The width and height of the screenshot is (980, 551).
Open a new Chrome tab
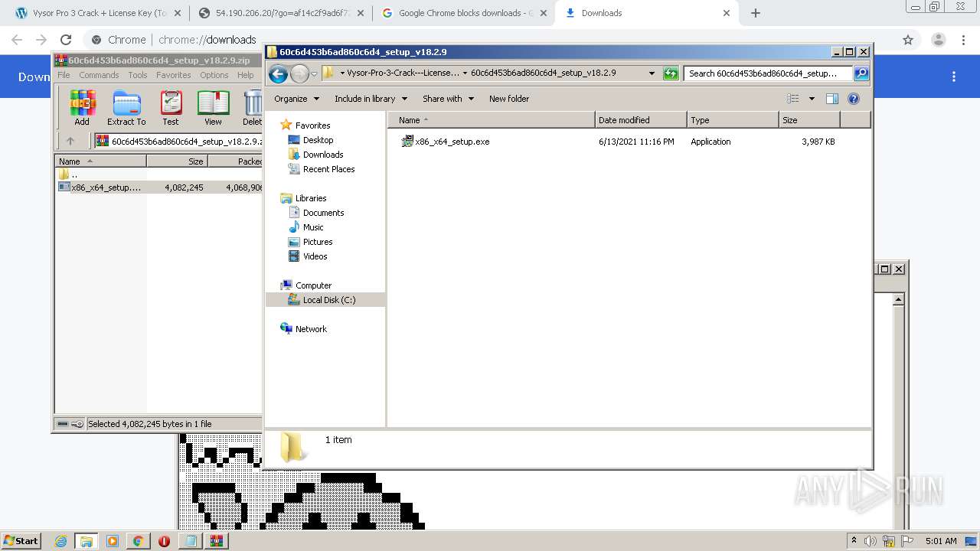(756, 13)
